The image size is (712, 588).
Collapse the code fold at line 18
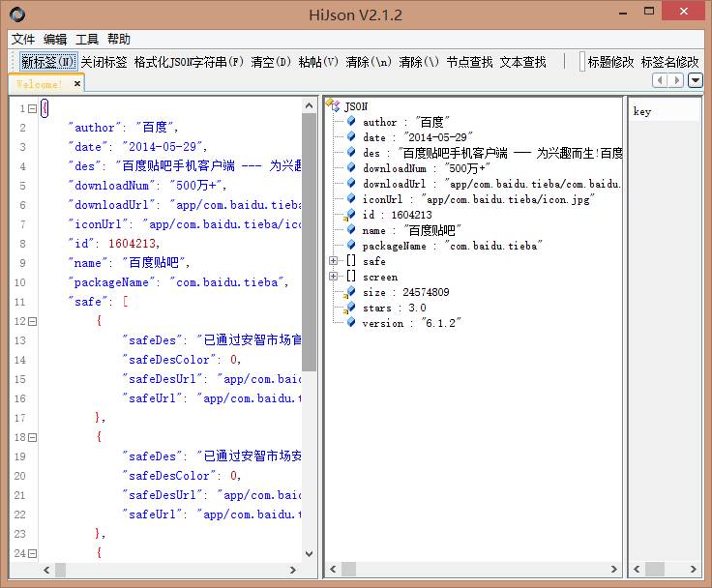tap(32, 438)
